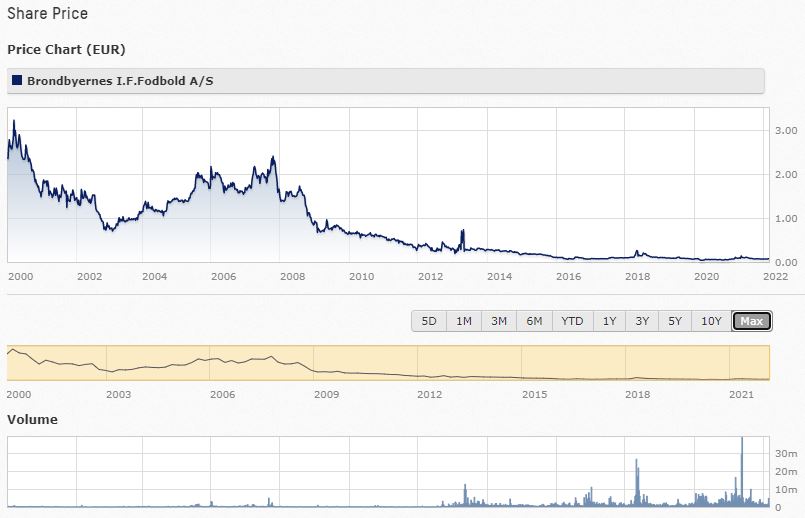
Task: Click the dark blue legend square
Action: (x=17, y=80)
